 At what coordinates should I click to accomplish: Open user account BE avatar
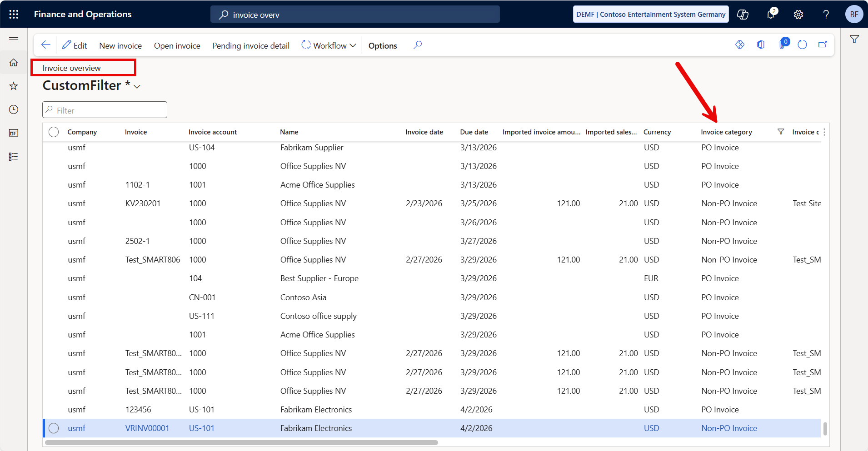854,14
